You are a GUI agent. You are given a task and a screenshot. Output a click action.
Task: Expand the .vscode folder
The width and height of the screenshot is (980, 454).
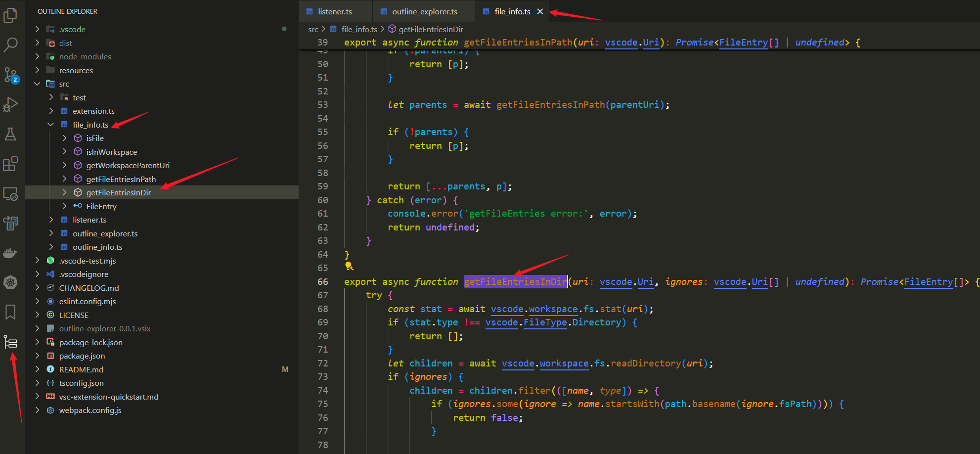37,29
